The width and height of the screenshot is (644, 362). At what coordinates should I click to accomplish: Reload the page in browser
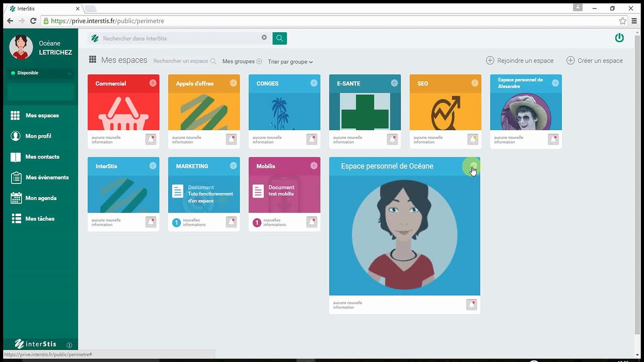coord(33,21)
